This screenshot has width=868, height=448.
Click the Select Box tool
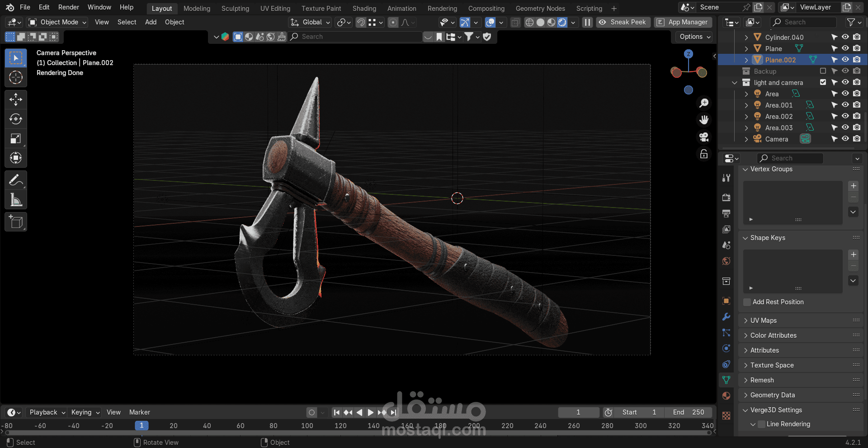[16, 58]
